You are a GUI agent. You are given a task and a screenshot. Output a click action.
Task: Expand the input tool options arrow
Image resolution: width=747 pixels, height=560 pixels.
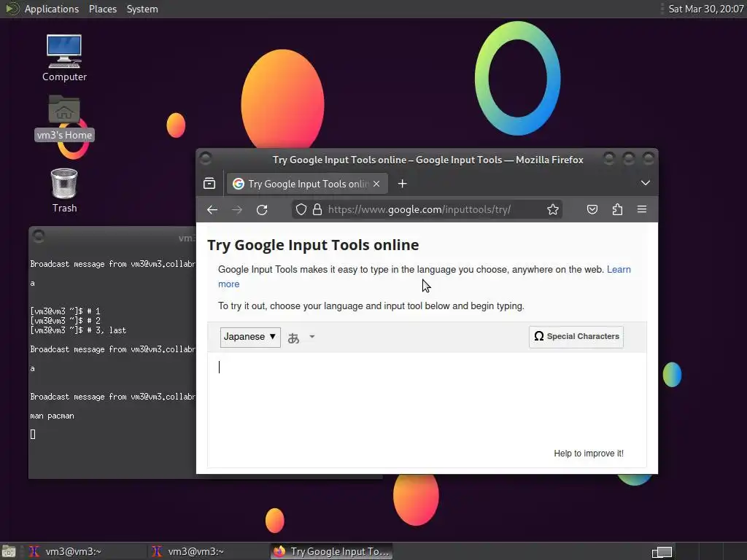coord(312,337)
